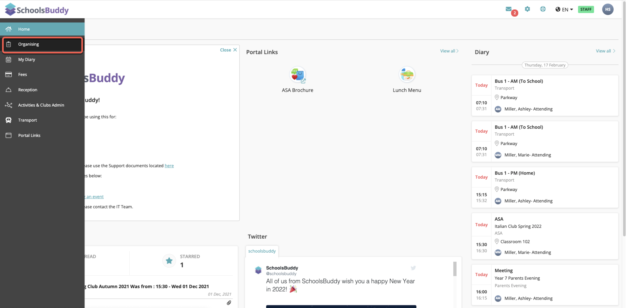Open Transport in the sidebar menu
Screen dimensions: 644x308
pos(27,120)
